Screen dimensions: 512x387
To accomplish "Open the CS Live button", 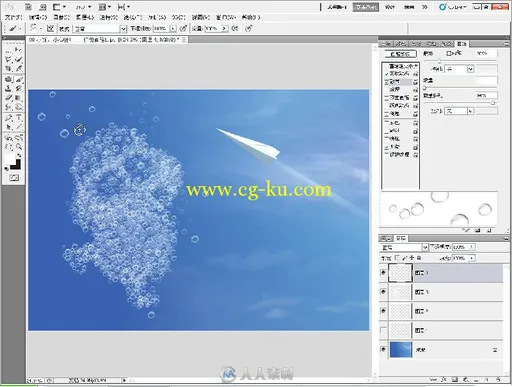I will point(453,7).
